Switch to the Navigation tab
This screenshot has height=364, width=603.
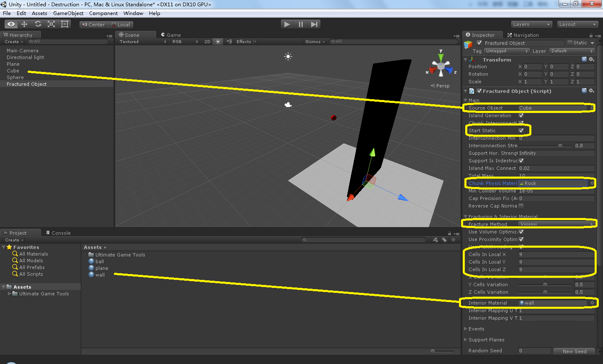point(523,35)
